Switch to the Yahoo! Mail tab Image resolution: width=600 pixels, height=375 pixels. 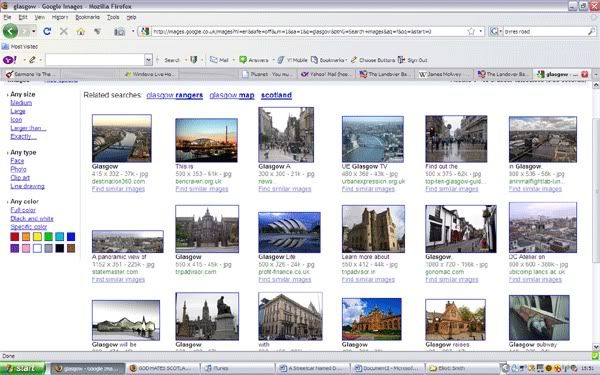click(325, 74)
